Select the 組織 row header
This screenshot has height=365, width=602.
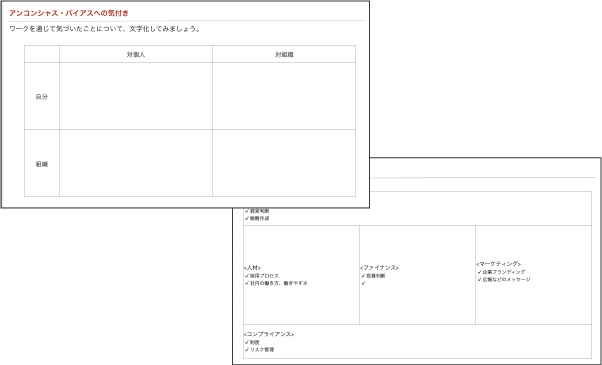click(x=42, y=164)
